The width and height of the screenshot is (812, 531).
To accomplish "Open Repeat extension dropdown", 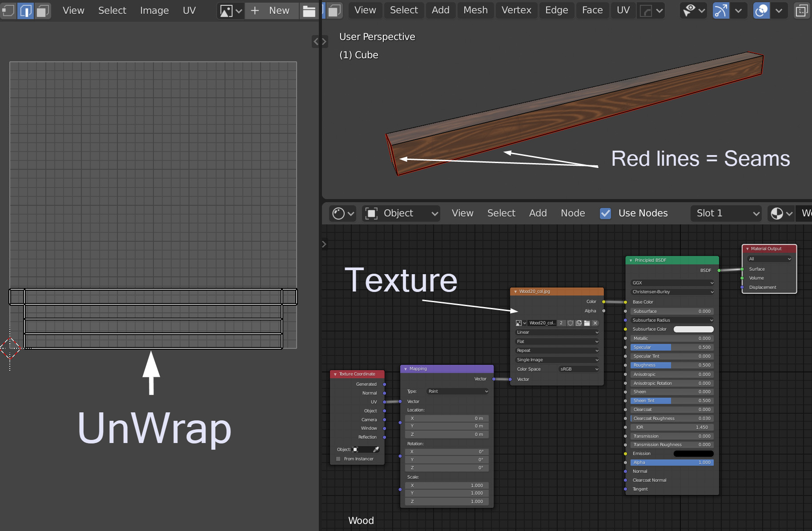I will pos(557,351).
